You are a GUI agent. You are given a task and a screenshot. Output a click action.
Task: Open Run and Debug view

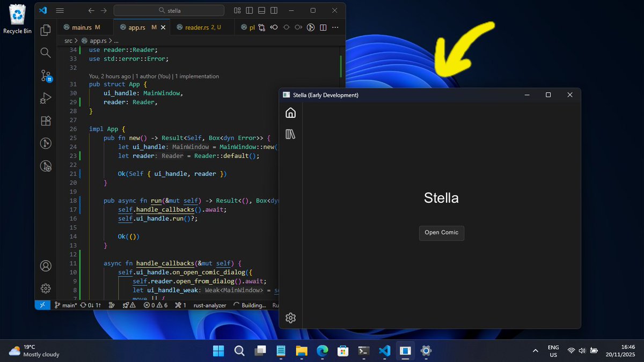click(46, 98)
